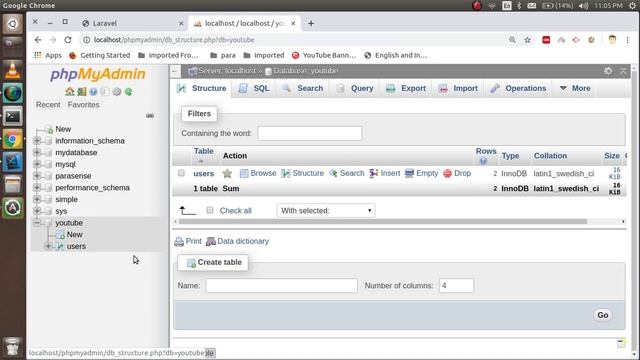Screen dimensions: 640x360
Task: Empty the users table
Action: [421, 173]
